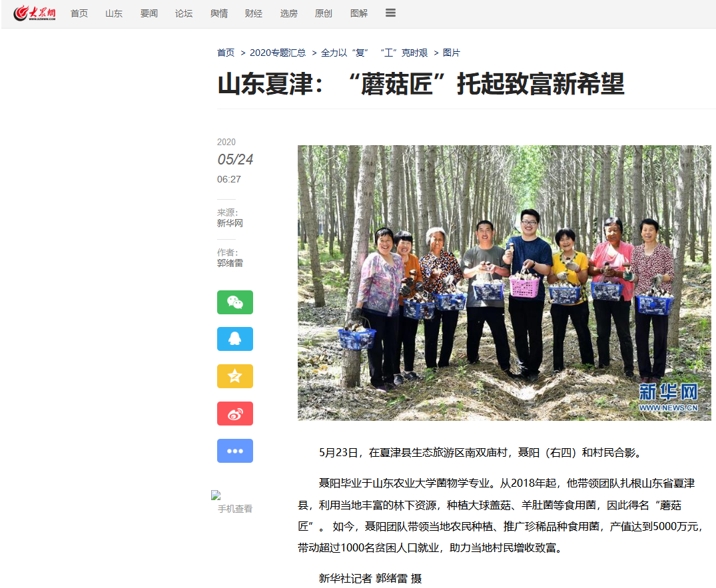
Task: Click the yellow Qzone star icon
Action: [234, 376]
